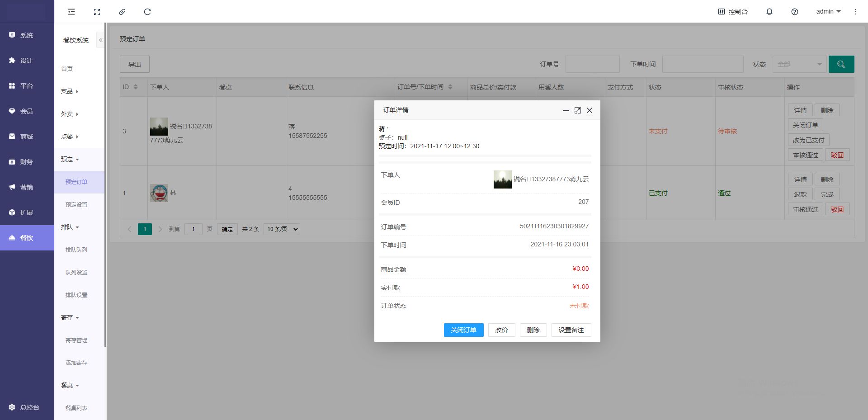The image size is (868, 420).
Task: Click the blue 关闭订单 button
Action: pos(463,330)
